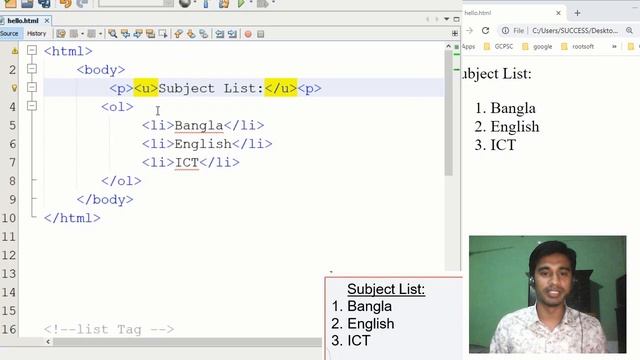Click the Chrome forward arrow
Viewport: 640px width, 360px height.
point(469,30)
